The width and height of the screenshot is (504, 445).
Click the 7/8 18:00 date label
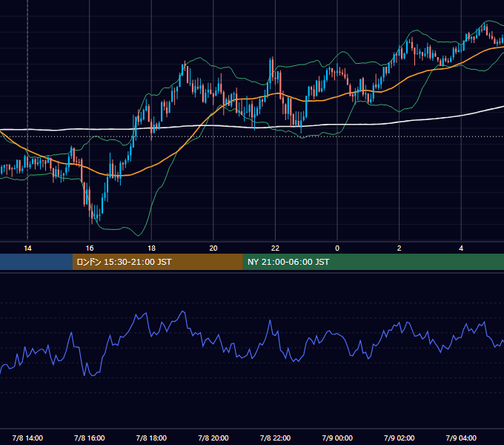[x=151, y=438]
